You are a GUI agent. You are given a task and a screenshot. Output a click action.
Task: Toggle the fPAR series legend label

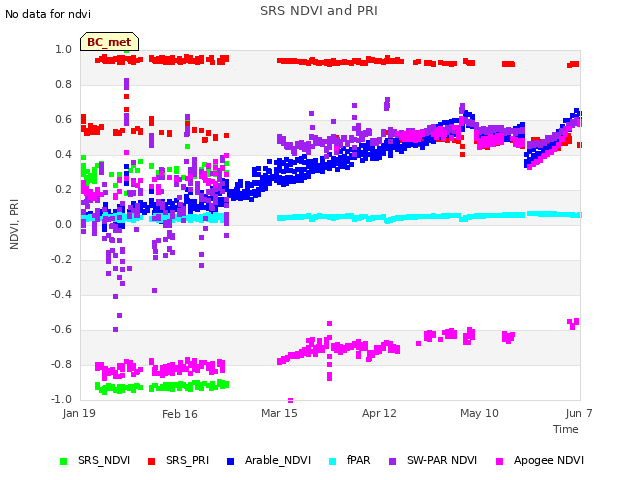point(359,460)
